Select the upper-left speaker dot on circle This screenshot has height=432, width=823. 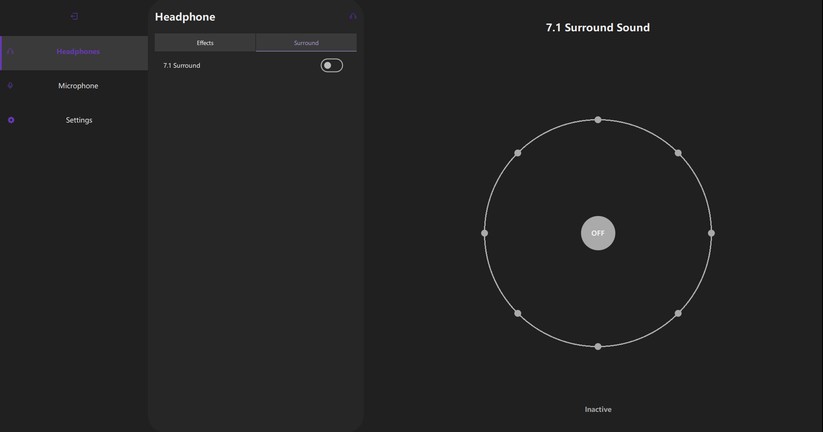518,153
